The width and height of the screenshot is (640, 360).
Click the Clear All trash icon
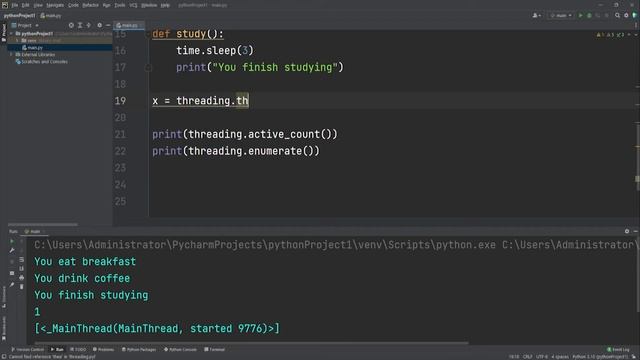(x=22, y=287)
